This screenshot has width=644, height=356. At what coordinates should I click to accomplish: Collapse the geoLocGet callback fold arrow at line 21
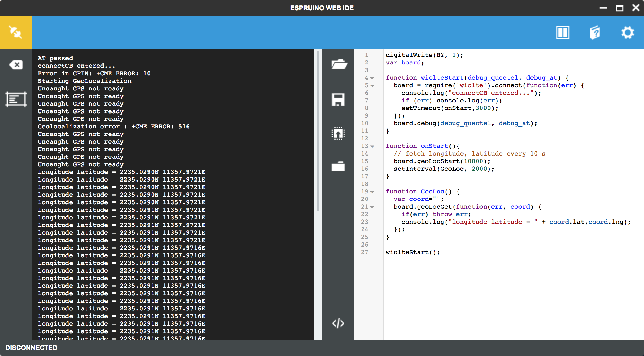tap(373, 207)
